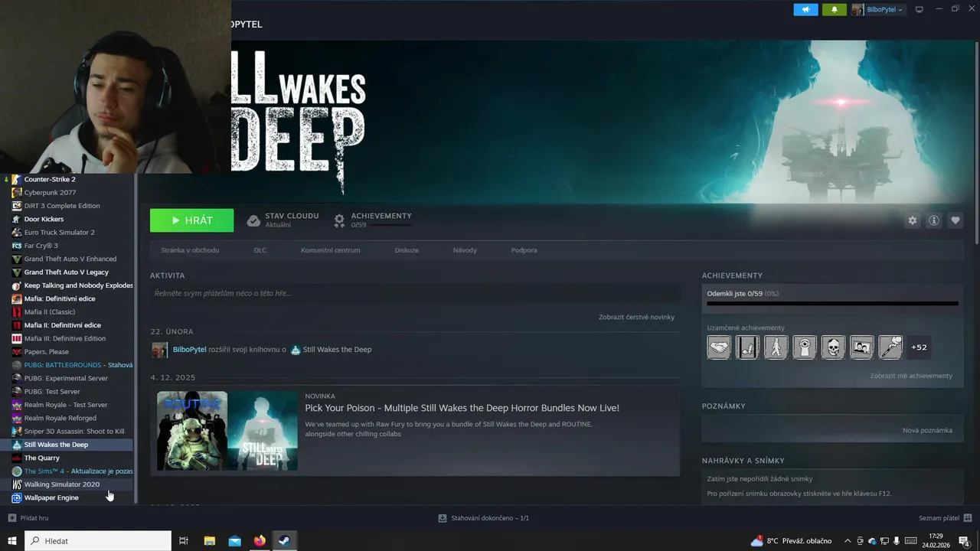Select Grand Theft Auto V Enhanced
The image size is (980, 551).
click(x=71, y=259)
